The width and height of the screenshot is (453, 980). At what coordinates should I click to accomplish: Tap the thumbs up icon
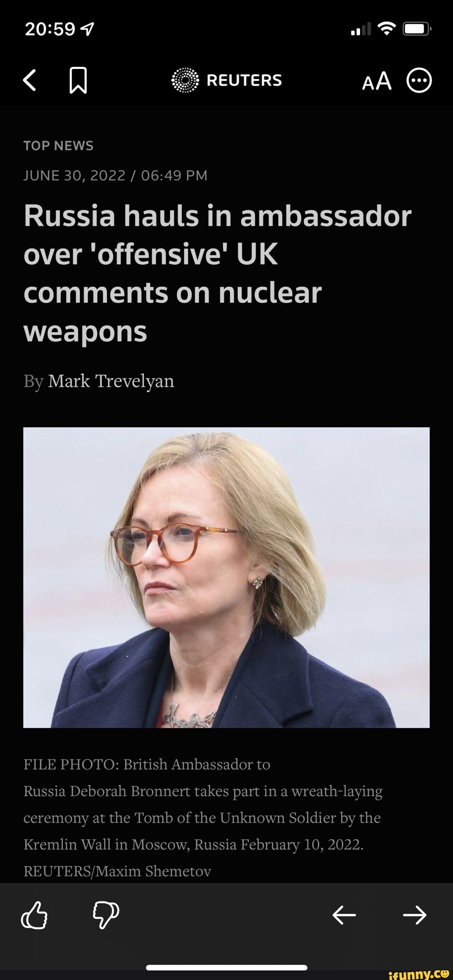coord(34,915)
